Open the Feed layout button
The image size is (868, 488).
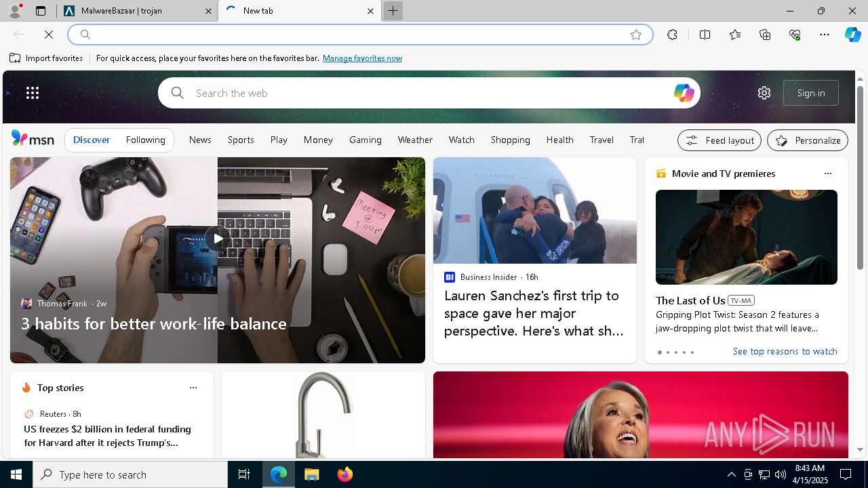tap(719, 140)
